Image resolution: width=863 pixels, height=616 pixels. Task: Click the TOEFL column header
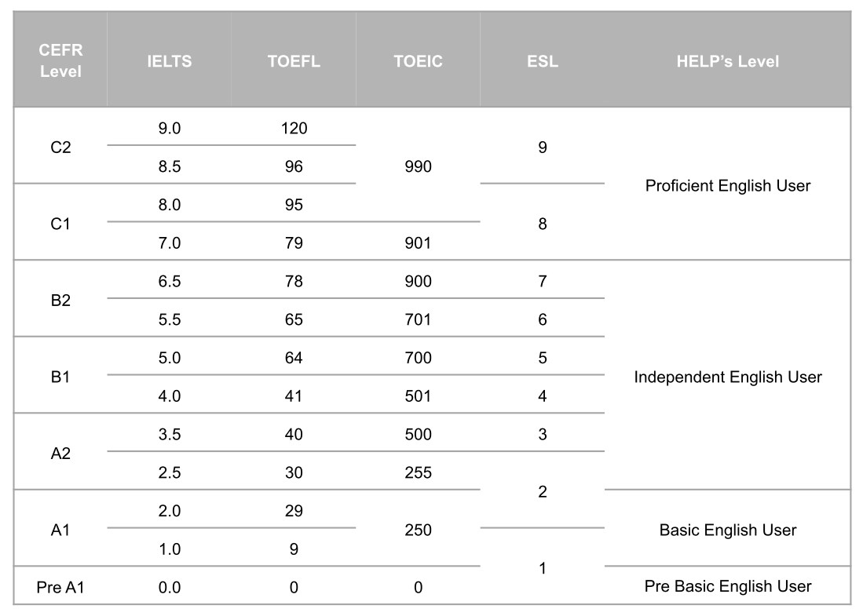click(294, 61)
